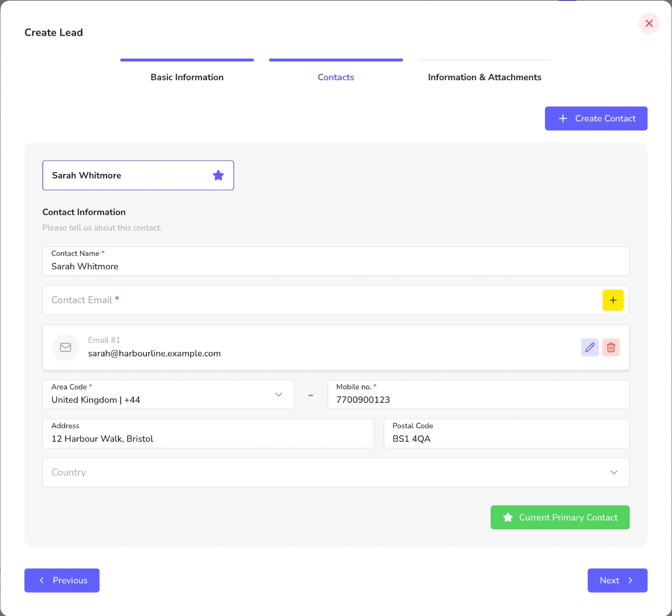Click the sarah@harbourline.example.com email text

155,354
